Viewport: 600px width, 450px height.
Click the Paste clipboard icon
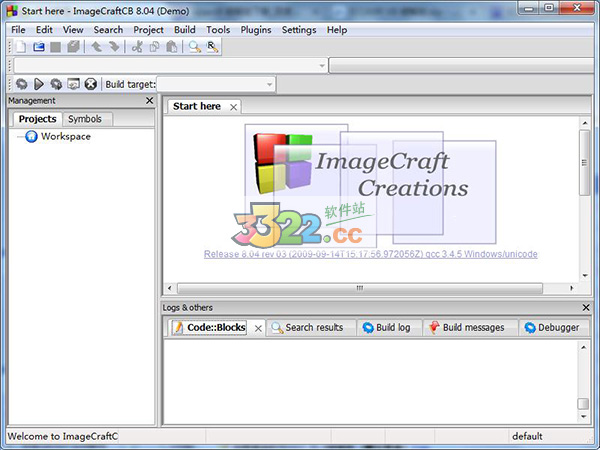[172, 47]
